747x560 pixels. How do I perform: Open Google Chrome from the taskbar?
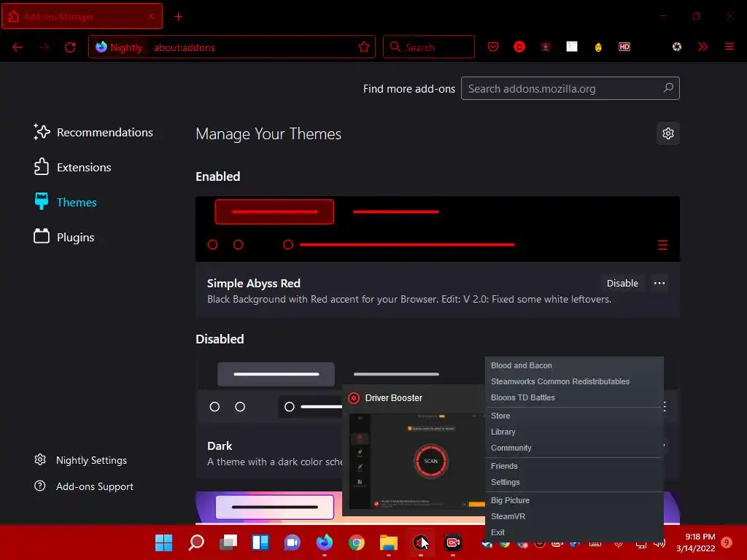pyautogui.click(x=356, y=542)
